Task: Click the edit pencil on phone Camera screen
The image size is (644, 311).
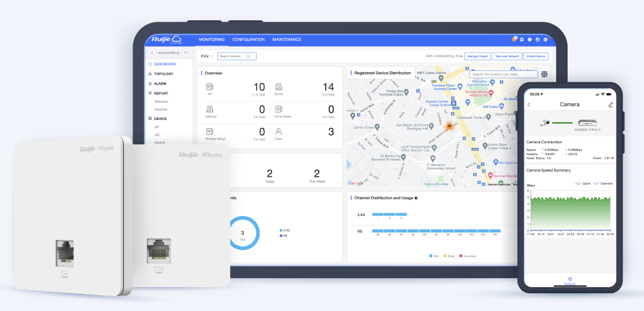Action: coord(611,105)
